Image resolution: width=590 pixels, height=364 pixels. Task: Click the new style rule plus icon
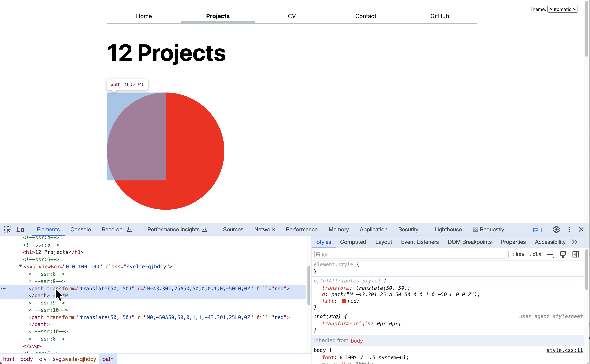(550, 254)
